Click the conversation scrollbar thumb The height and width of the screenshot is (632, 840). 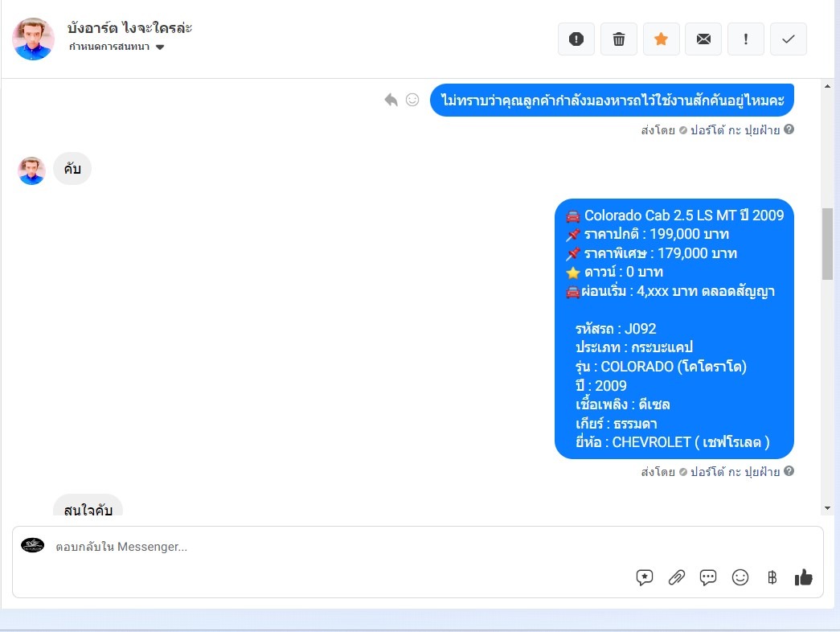[x=828, y=244]
